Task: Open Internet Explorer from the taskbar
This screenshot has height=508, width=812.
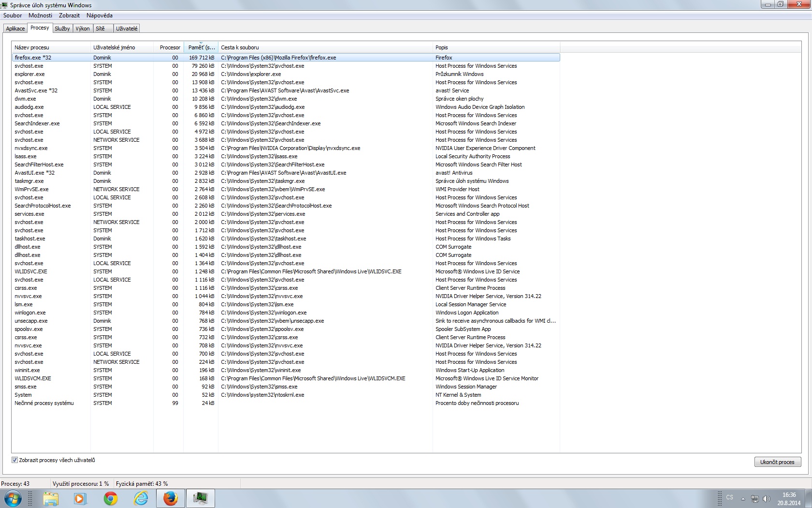Action: click(141, 498)
